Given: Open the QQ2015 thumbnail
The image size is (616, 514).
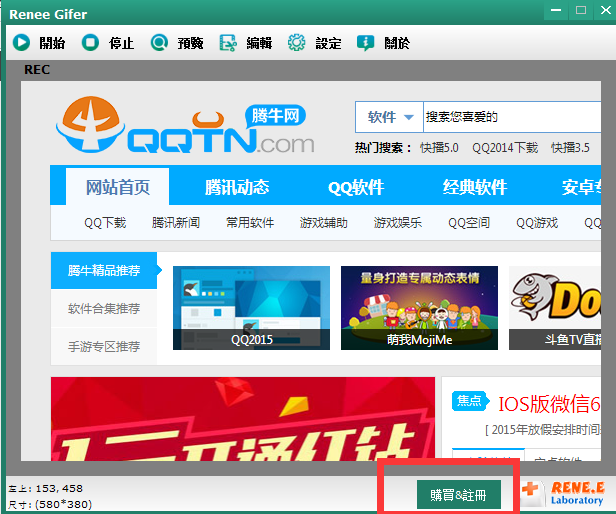Looking at the screenshot, I should [x=251, y=308].
